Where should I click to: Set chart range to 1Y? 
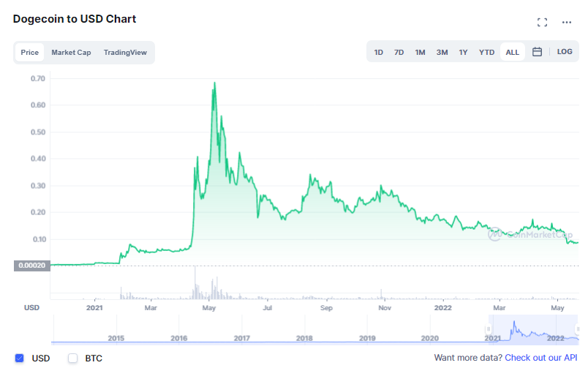[x=463, y=52]
